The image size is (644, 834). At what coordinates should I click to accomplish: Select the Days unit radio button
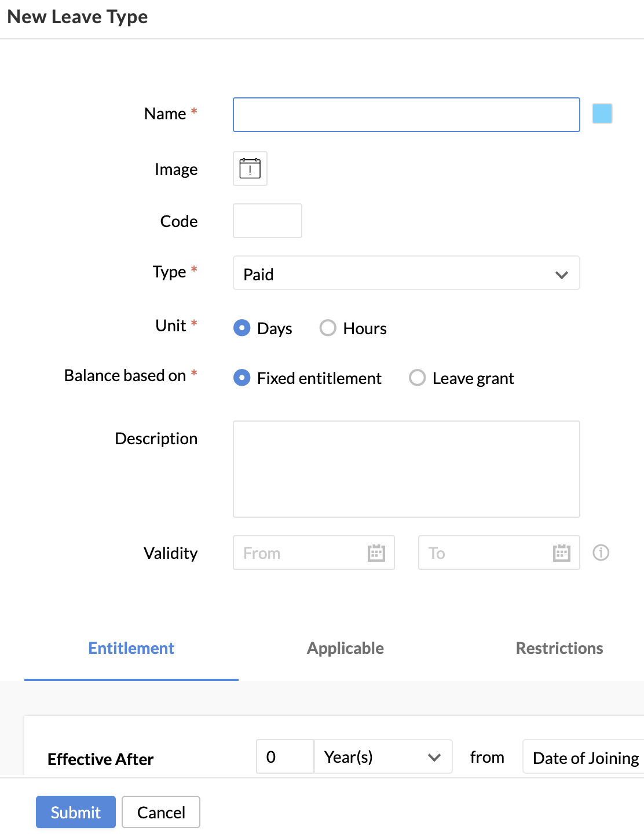(242, 328)
